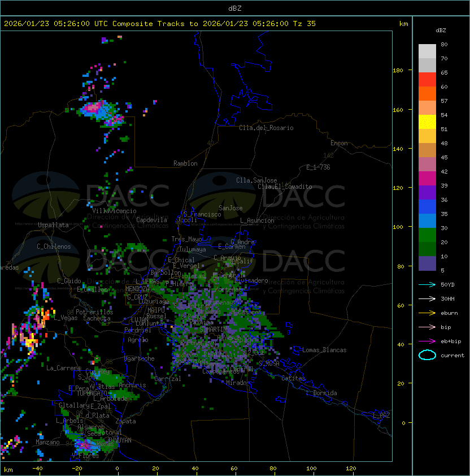
Task: Click the cyan 'current' ellipse icon
Action: point(427,355)
